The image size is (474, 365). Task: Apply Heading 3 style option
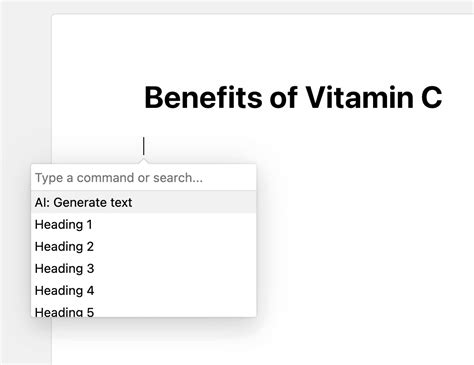pos(144,268)
